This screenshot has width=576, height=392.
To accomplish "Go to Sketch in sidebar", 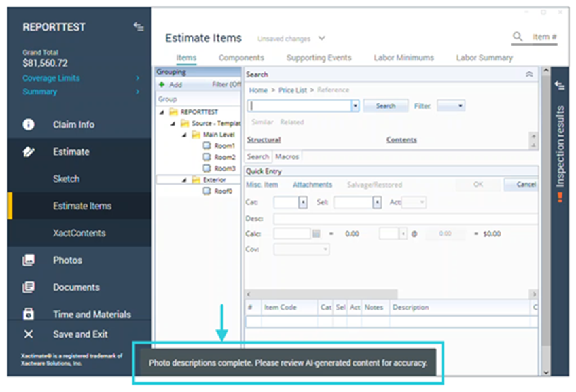I will tap(66, 179).
